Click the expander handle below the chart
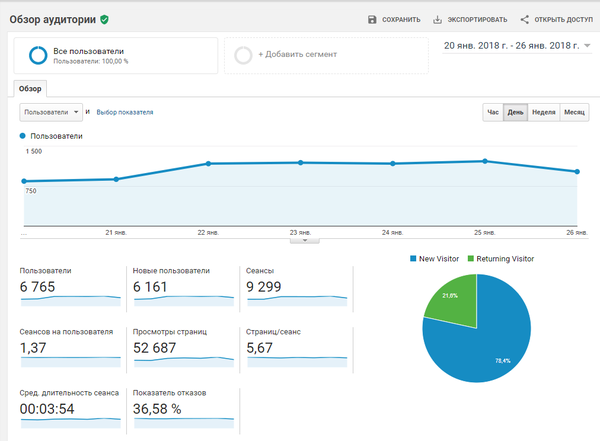The image size is (600, 441). [x=305, y=241]
